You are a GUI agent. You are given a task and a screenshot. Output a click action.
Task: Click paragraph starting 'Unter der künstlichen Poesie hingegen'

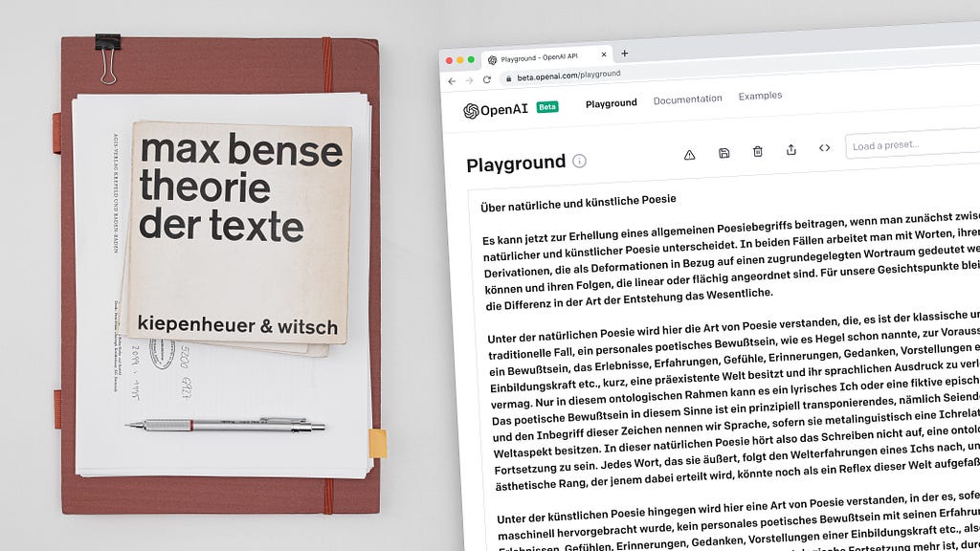pyautogui.click(x=738, y=523)
